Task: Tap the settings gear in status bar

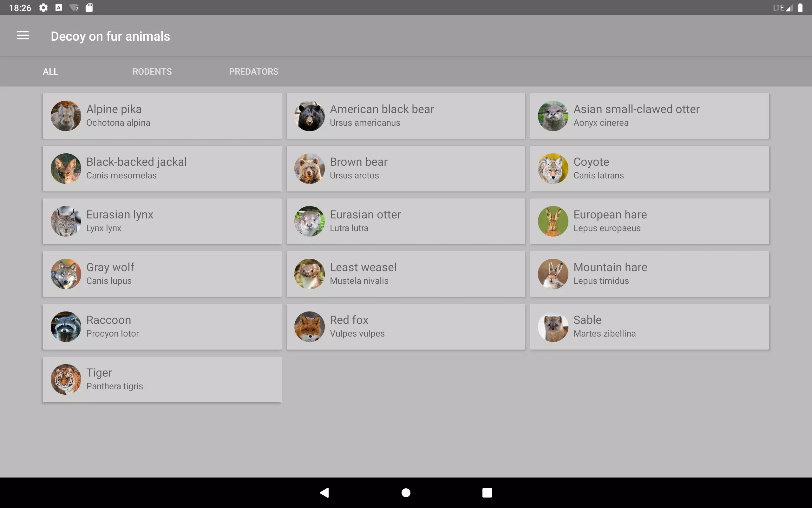Action: (43, 8)
